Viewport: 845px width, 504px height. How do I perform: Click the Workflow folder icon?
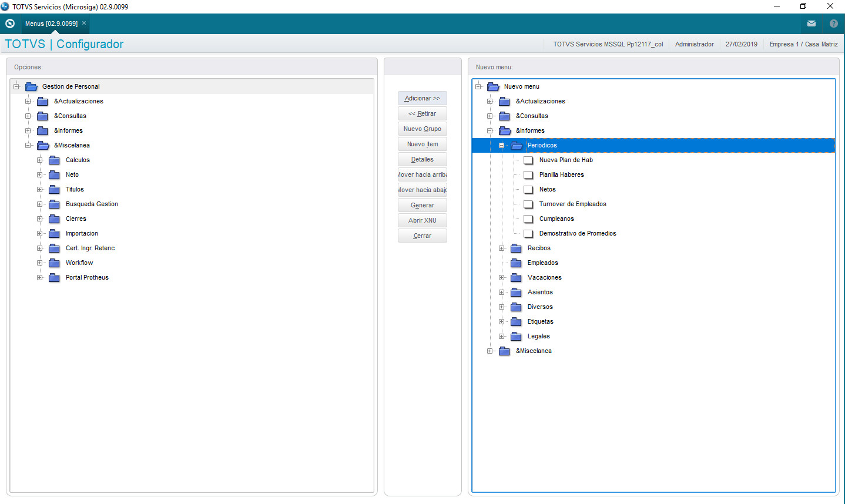54,263
